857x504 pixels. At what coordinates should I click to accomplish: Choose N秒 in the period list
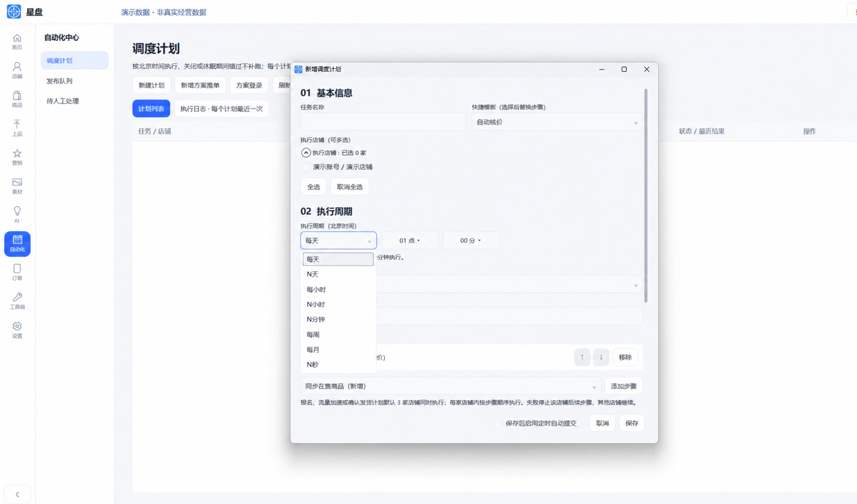coord(338,365)
